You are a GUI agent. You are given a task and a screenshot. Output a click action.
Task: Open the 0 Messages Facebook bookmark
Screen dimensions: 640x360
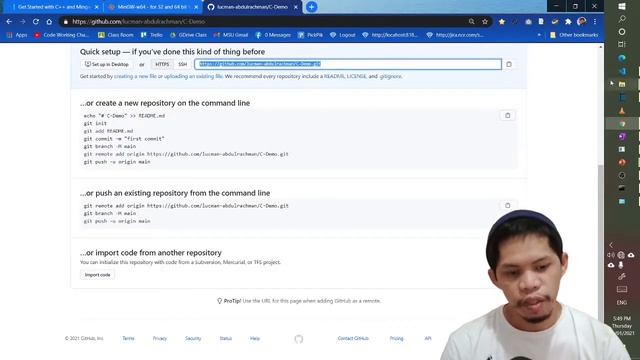(x=273, y=35)
